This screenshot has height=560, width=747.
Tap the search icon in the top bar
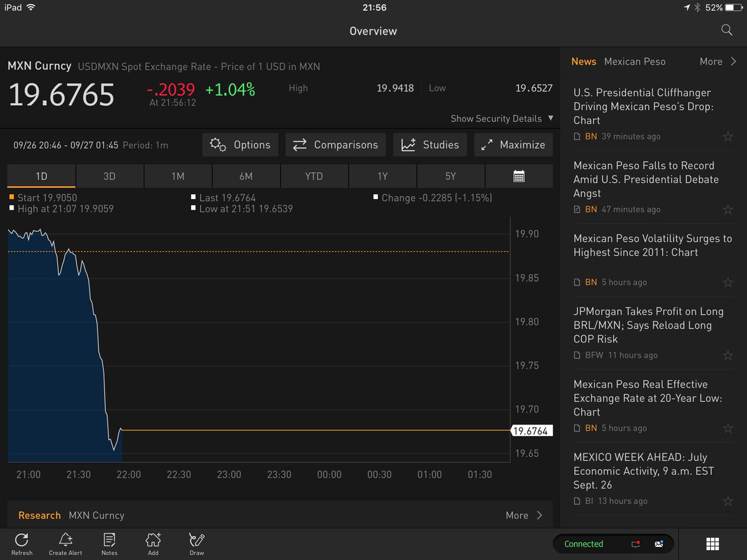pos(726,29)
